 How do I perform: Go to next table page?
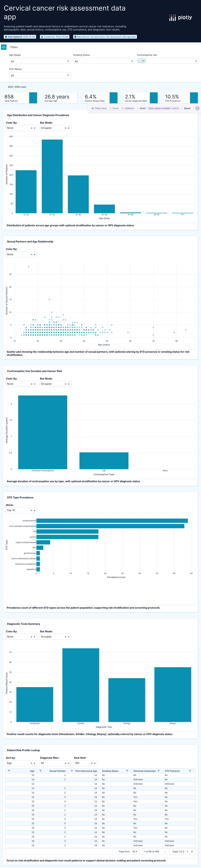187,852
